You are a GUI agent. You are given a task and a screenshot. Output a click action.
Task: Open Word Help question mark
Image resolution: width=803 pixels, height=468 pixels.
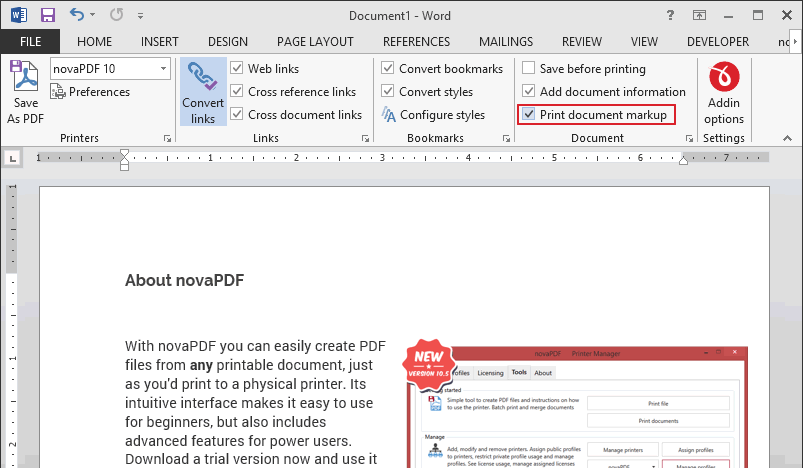pyautogui.click(x=670, y=15)
